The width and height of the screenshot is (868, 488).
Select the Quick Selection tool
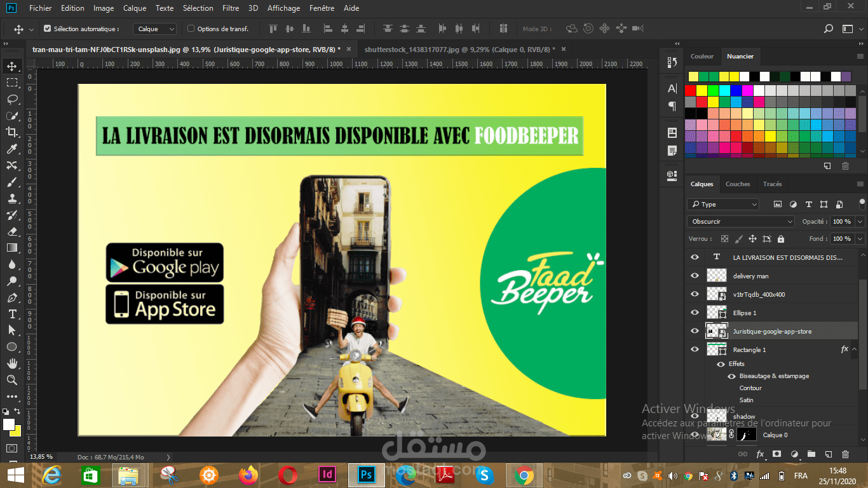(x=11, y=116)
